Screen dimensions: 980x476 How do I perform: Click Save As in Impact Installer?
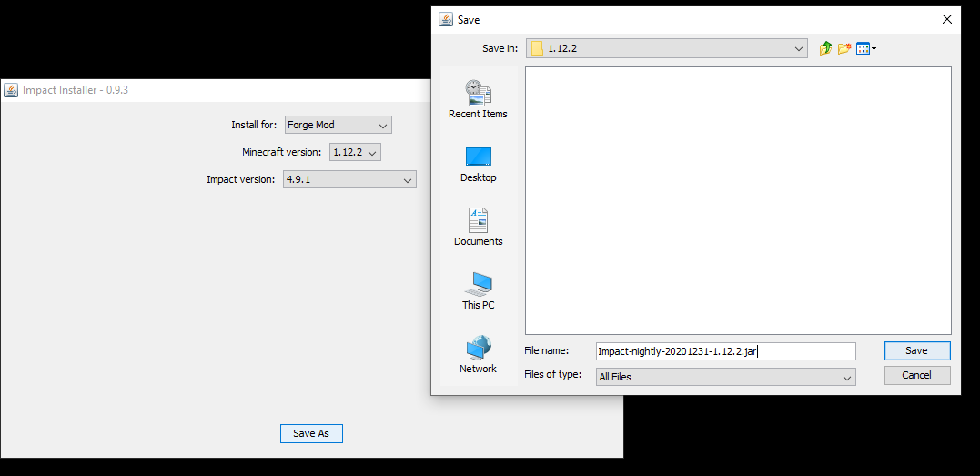[x=311, y=433]
